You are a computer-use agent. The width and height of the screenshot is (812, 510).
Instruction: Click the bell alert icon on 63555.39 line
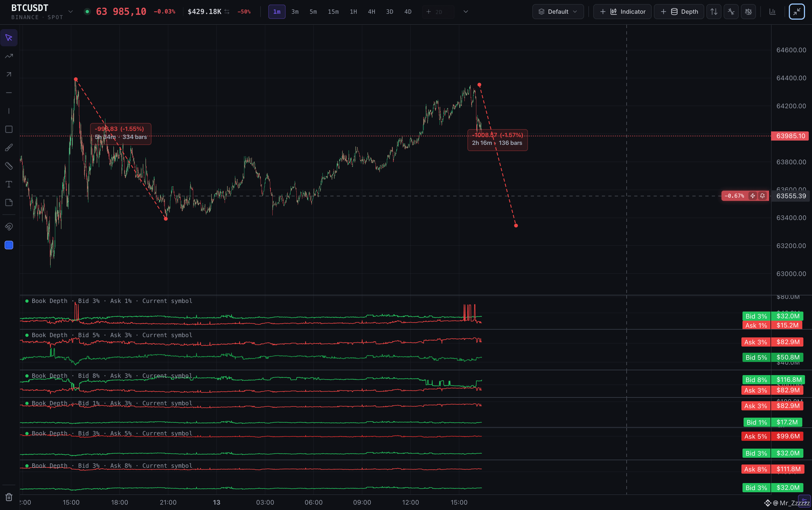pyautogui.click(x=762, y=196)
